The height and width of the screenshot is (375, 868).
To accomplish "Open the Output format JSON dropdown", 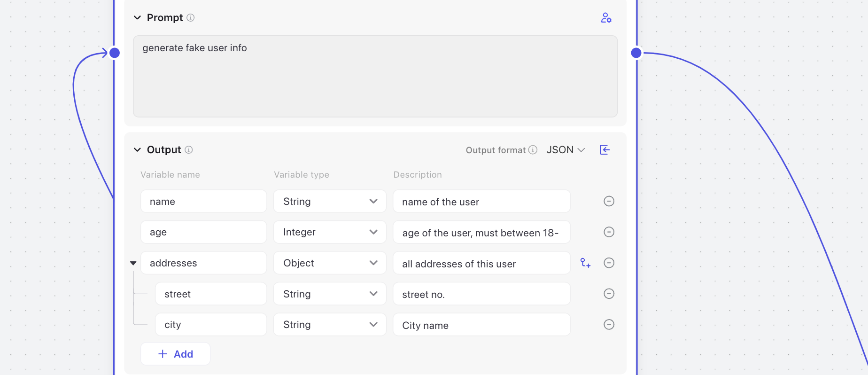I will pos(566,150).
